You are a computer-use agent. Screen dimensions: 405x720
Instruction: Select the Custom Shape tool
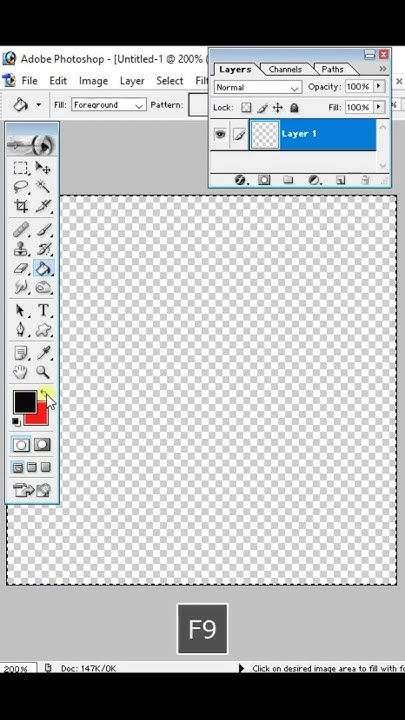(x=43, y=330)
